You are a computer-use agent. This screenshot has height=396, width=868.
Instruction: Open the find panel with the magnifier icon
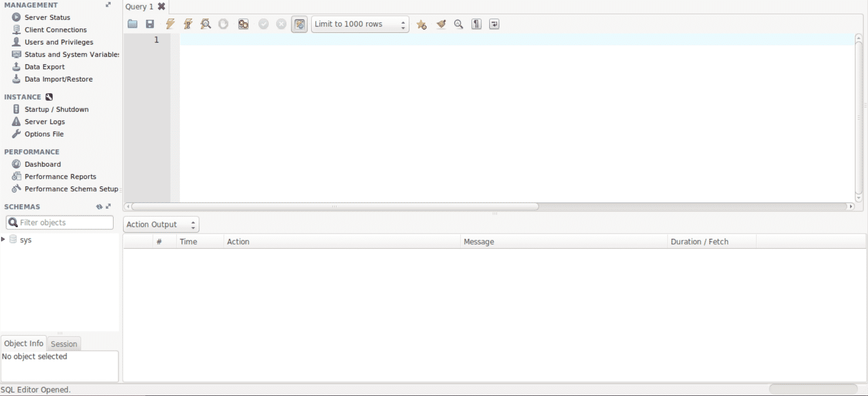[x=459, y=24]
